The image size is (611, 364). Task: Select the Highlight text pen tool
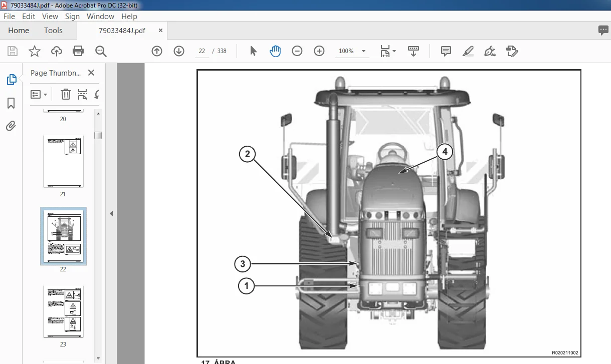point(468,51)
